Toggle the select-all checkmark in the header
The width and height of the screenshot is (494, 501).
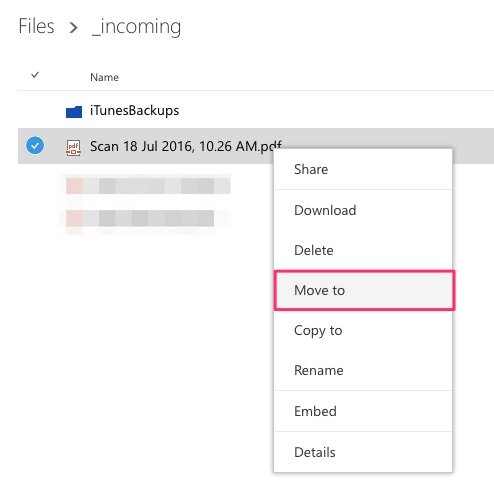click(x=35, y=75)
